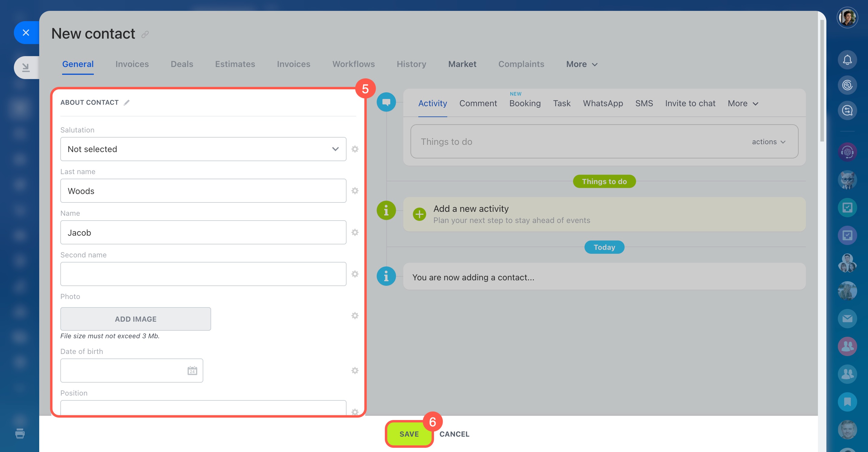Open settings gear next to Salutation
868x452 pixels.
(355, 149)
